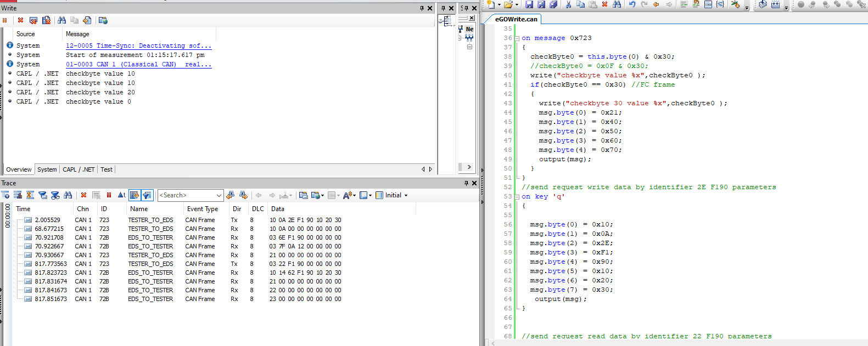Click copy icon in Write window toolbar

(74, 20)
